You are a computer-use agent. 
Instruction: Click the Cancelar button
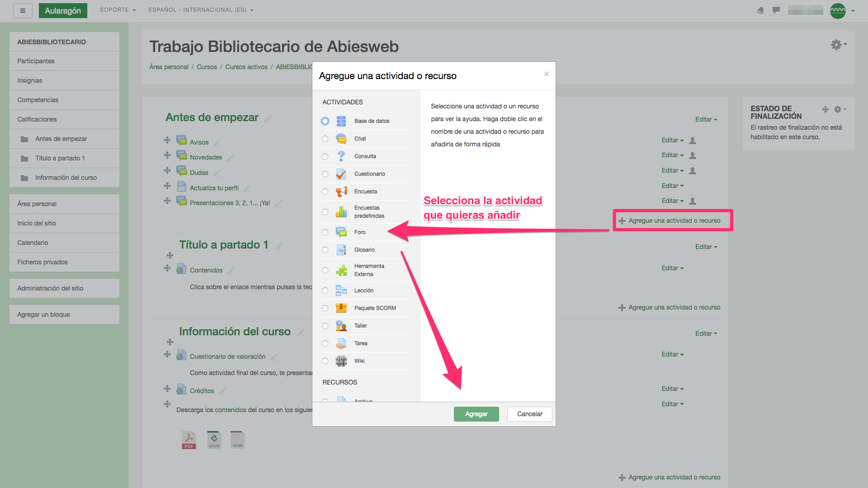tap(529, 414)
